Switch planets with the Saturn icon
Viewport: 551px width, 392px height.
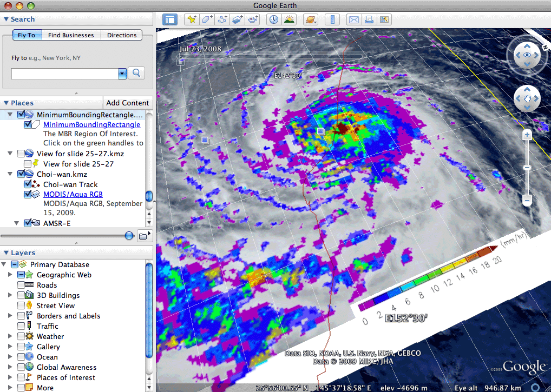pos(311,19)
